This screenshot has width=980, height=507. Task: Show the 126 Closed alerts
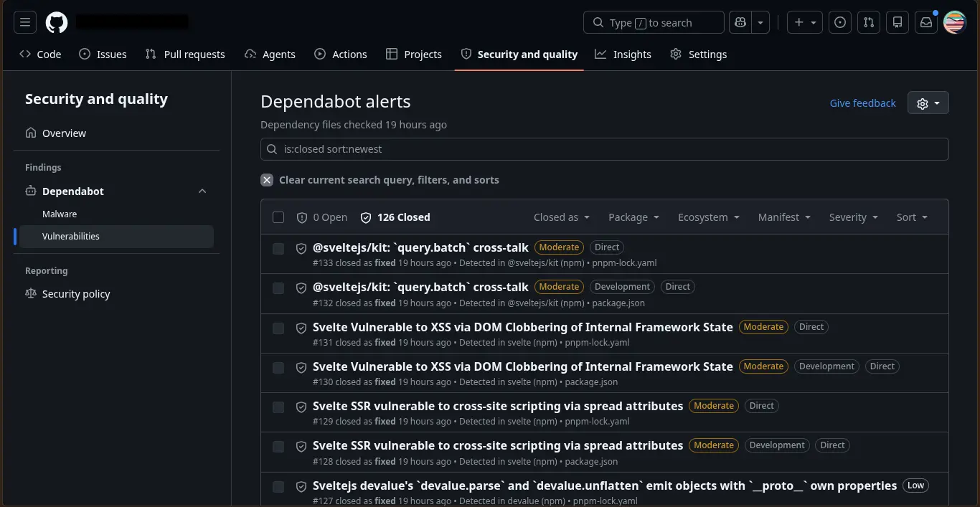(x=395, y=217)
